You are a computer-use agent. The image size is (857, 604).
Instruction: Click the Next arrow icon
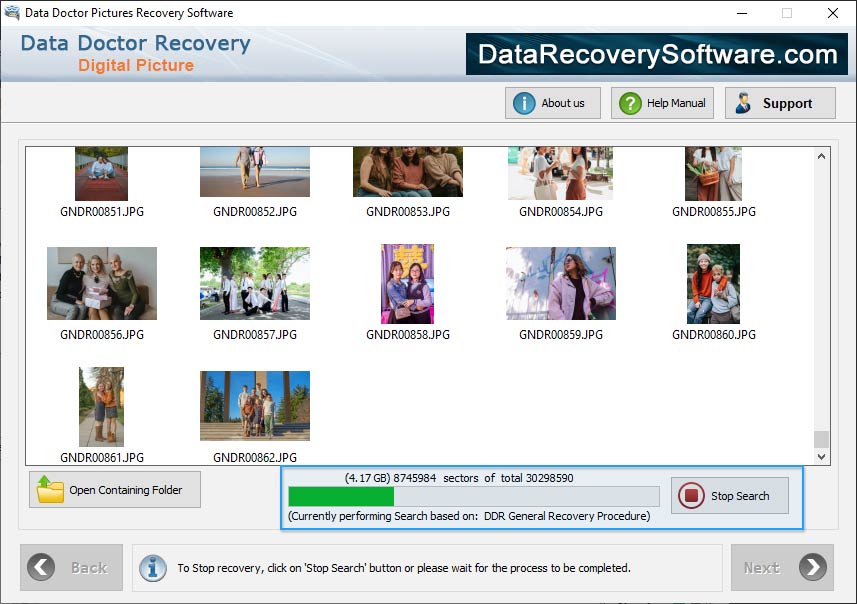[813, 567]
